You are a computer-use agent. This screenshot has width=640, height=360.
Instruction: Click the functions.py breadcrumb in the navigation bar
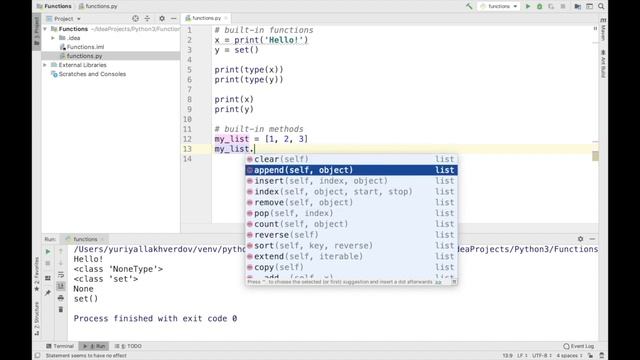98,6
